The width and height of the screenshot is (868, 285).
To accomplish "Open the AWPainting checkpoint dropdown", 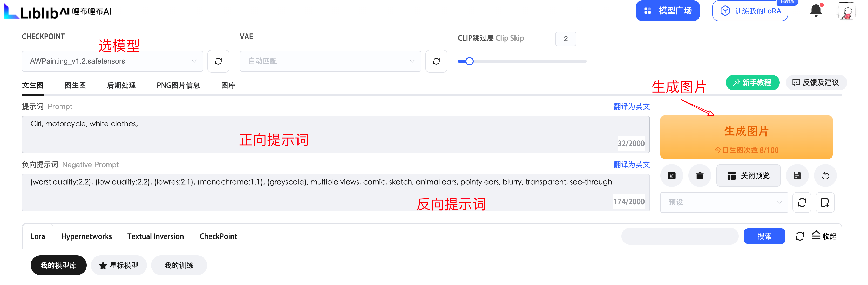I will click(x=112, y=61).
